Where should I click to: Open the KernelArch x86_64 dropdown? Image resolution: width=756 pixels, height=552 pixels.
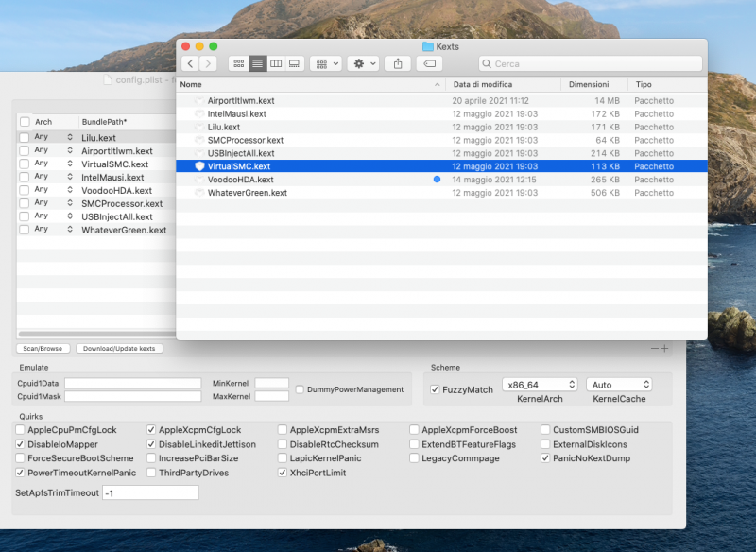[x=539, y=385]
